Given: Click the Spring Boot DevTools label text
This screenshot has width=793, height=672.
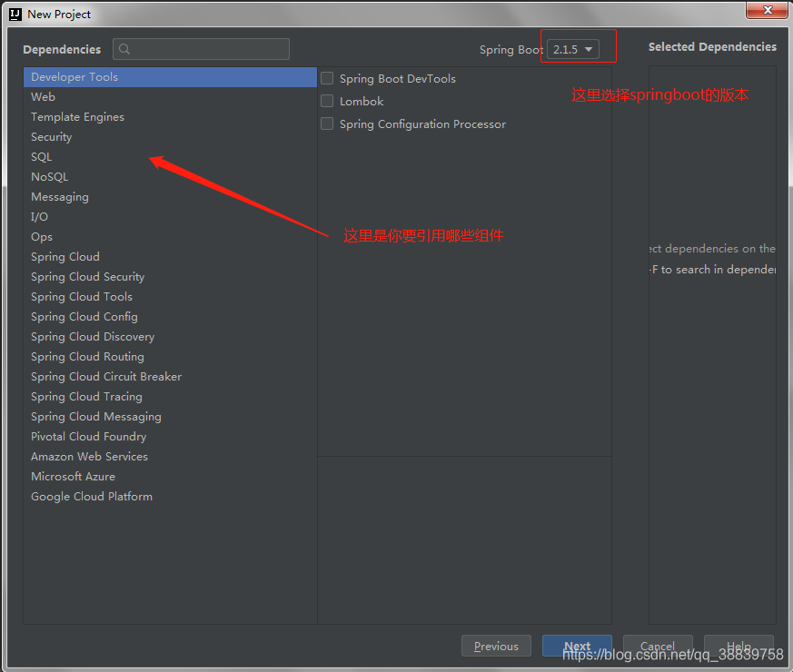Looking at the screenshot, I should click(x=398, y=79).
